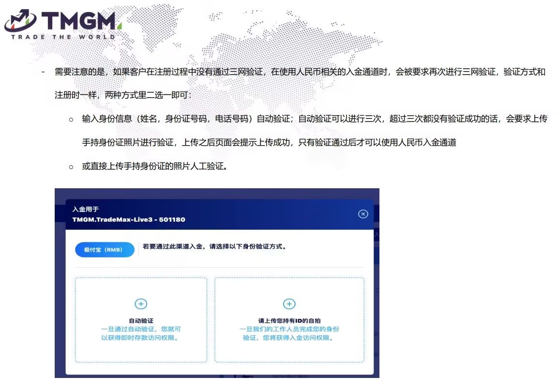Click the hollow bullet before 或直接上传手持身份证

[x=71, y=166]
